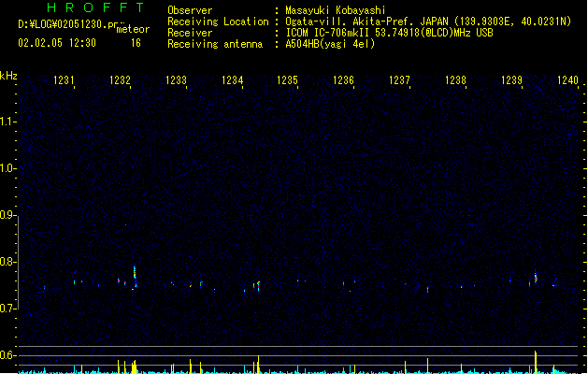Click the tallest yellow level spike after 1239
This screenshot has width=588, height=374.
(536, 362)
